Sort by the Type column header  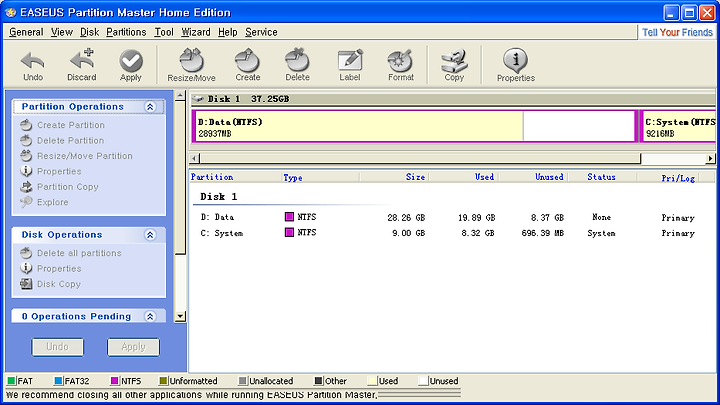point(321,177)
